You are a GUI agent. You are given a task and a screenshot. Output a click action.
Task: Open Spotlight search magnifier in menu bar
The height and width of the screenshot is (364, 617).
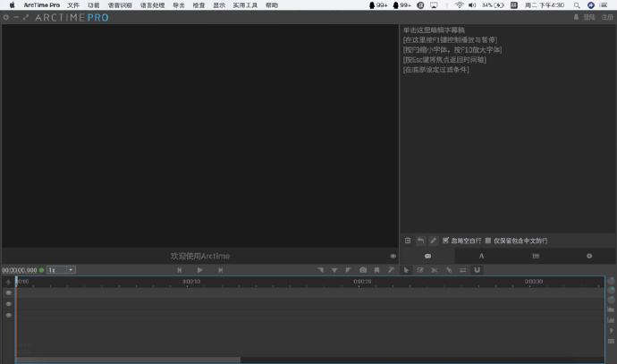click(x=577, y=5)
